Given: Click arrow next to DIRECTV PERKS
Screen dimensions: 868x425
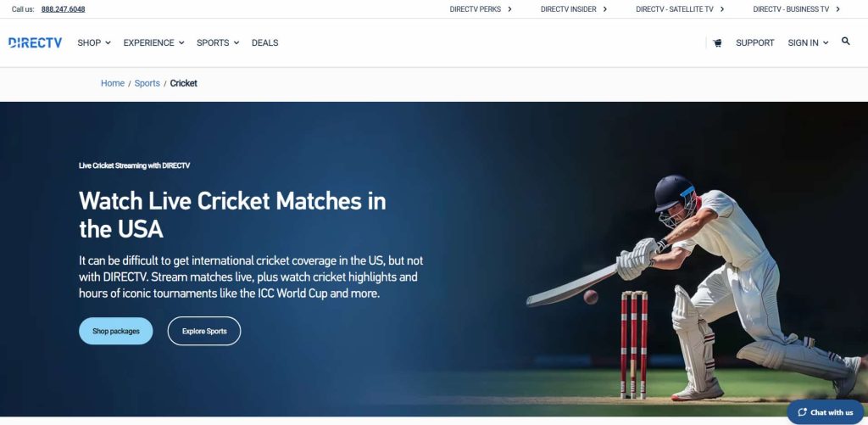Looking at the screenshot, I should 509,8.
